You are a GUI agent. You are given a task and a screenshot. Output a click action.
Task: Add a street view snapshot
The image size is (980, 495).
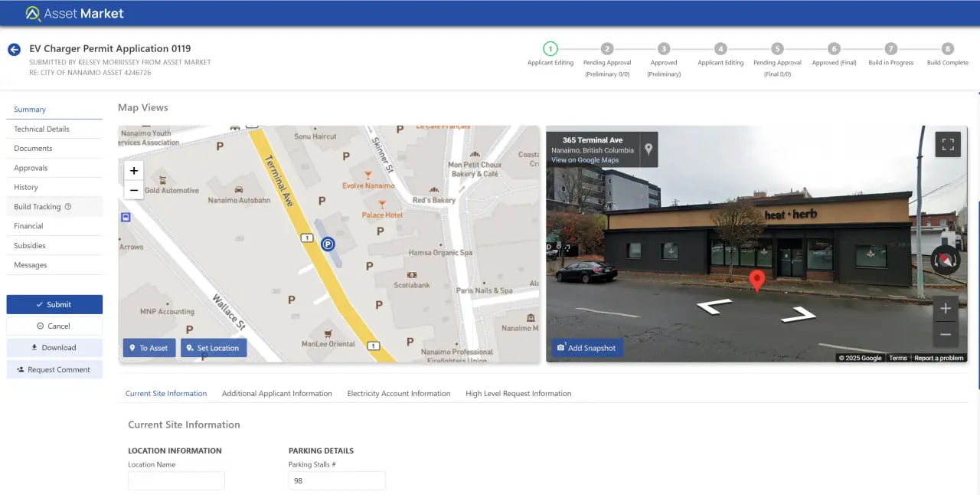pos(587,348)
